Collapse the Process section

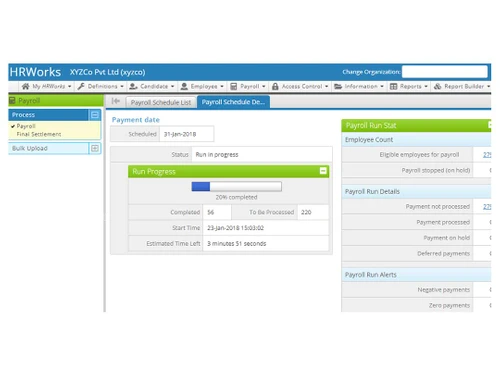tap(95, 115)
